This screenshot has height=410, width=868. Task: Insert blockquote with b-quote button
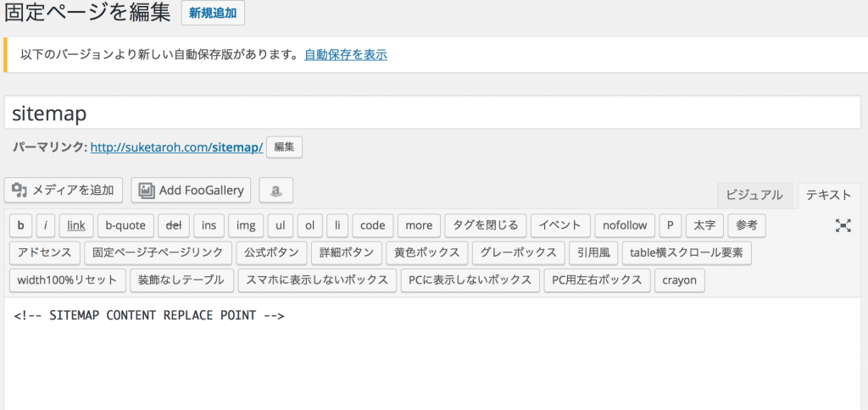pyautogui.click(x=126, y=225)
